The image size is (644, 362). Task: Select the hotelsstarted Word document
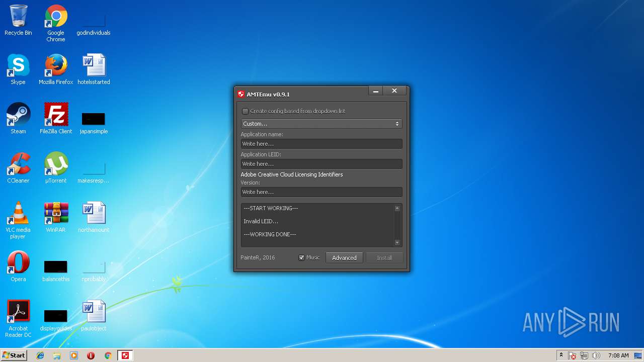coord(94,69)
